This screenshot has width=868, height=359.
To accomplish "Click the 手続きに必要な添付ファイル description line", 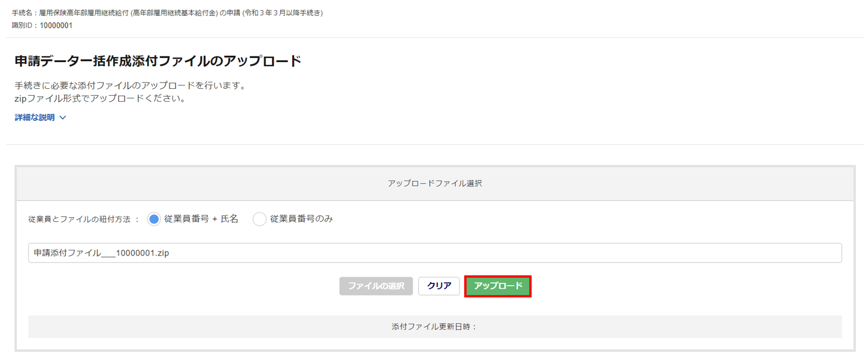I will (131, 86).
